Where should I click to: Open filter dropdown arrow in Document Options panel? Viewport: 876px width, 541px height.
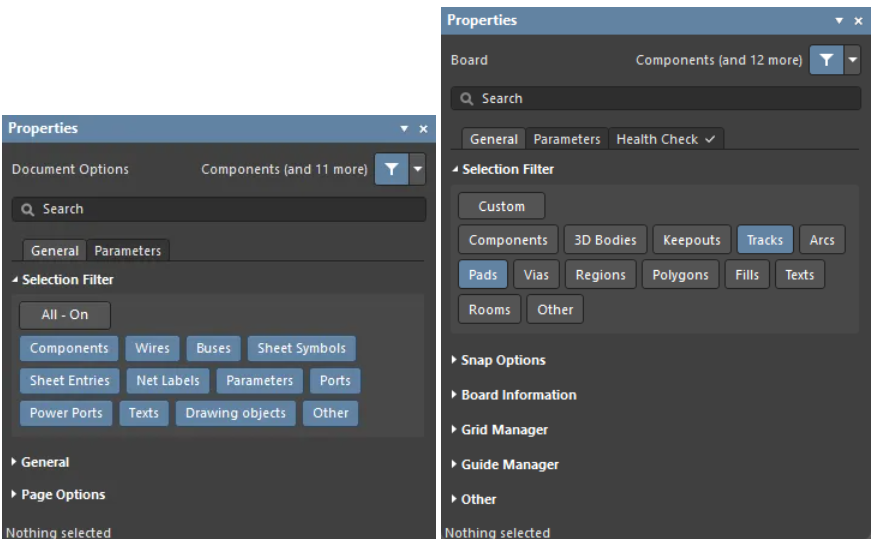click(417, 169)
